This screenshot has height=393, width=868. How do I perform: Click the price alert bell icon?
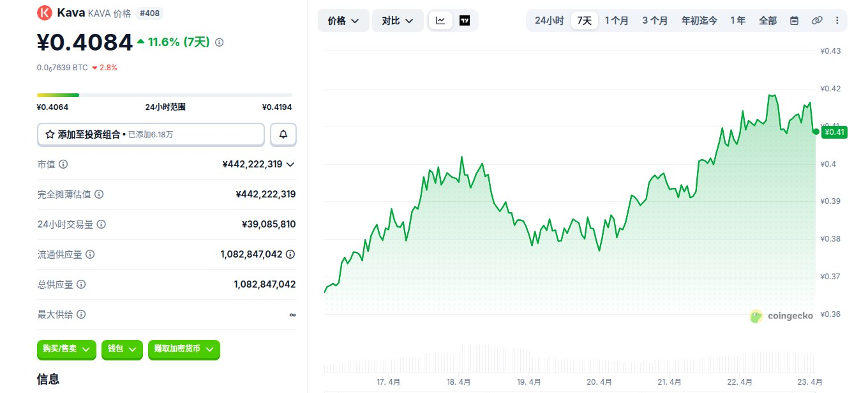point(283,134)
